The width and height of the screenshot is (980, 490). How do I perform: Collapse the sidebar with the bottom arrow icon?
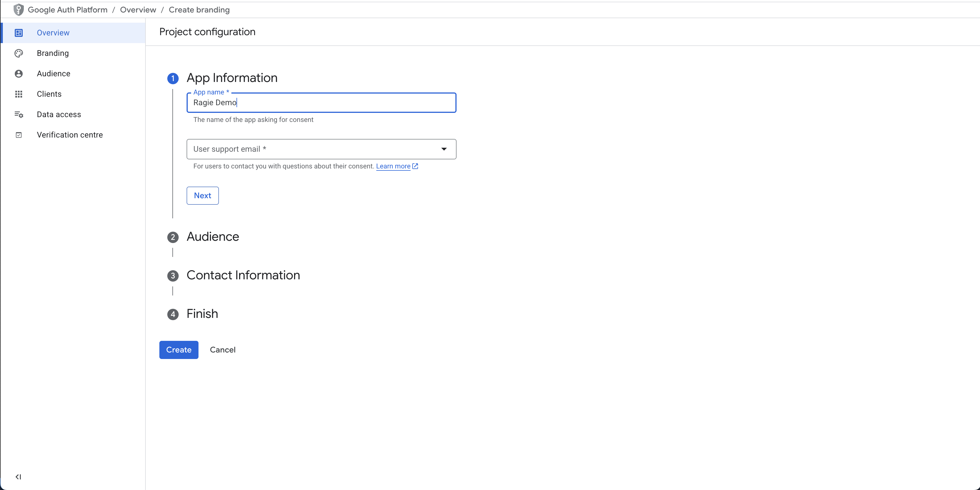(x=18, y=477)
